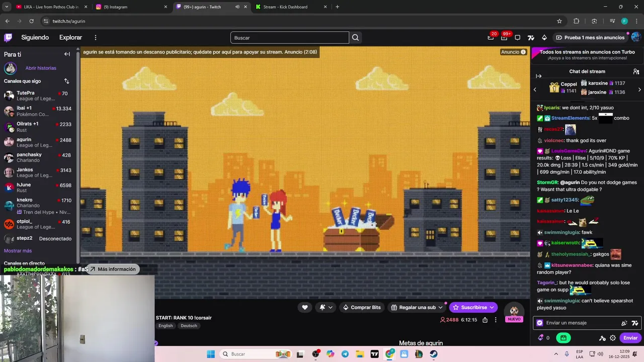
Task: Click the Deutsch stream tag
Action: tap(189, 326)
